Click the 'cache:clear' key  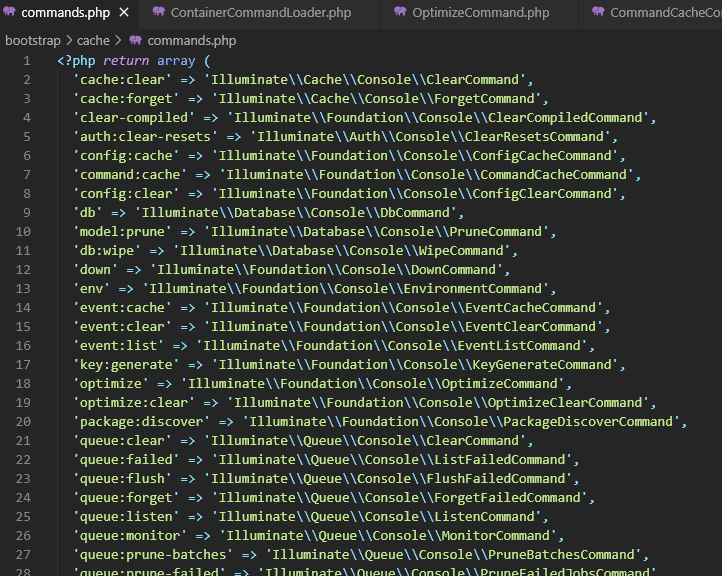[122, 80]
